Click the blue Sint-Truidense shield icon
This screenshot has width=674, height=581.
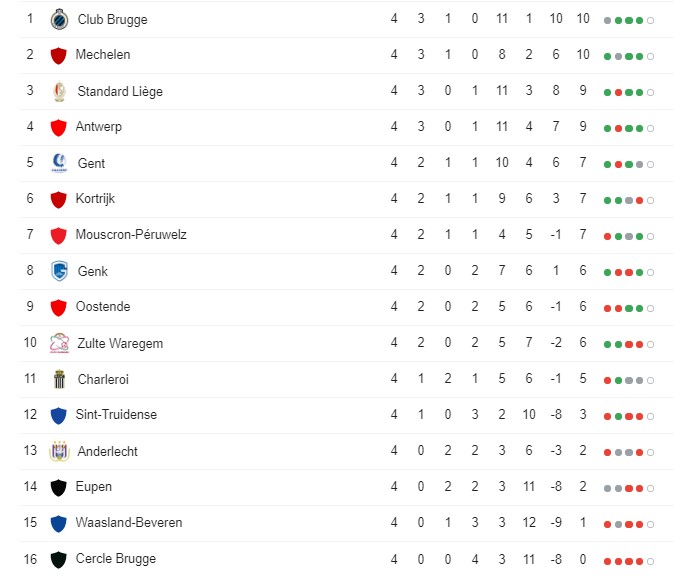pos(58,416)
